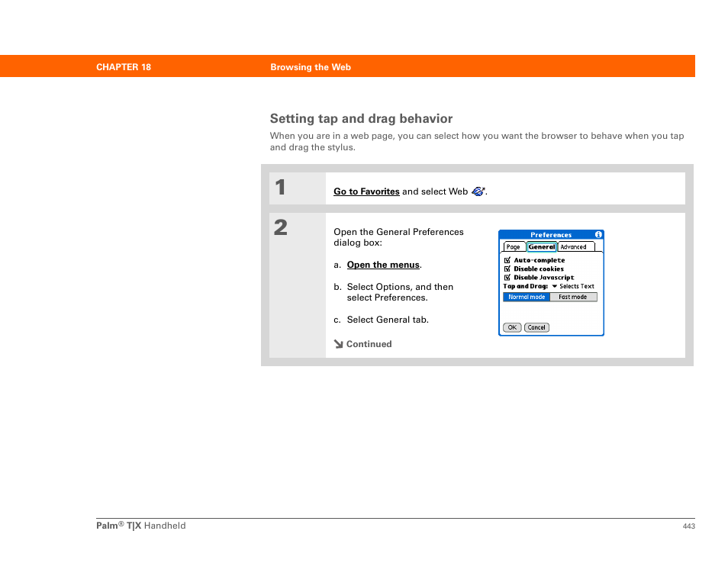
Task: Follow the Open the menus link
Action: [x=383, y=265]
